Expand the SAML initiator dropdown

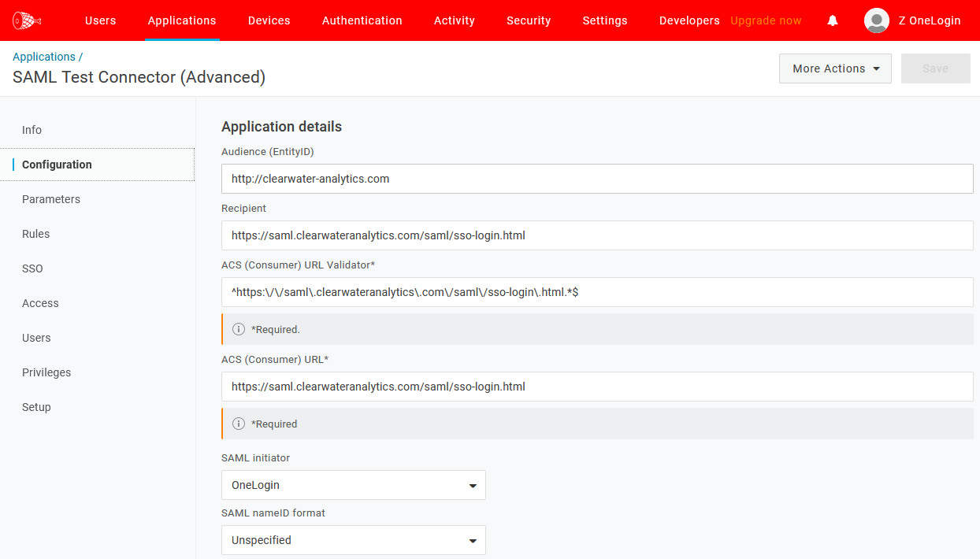[x=353, y=485]
